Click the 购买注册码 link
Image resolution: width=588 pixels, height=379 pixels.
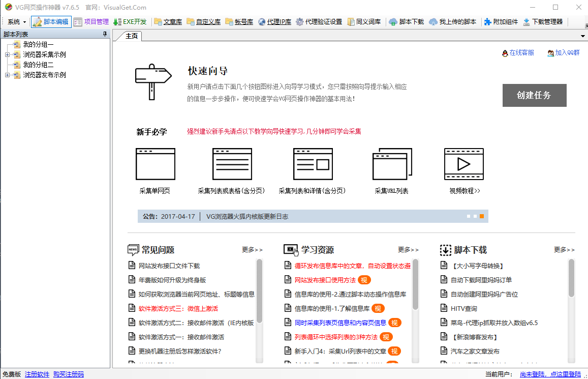click(69, 374)
